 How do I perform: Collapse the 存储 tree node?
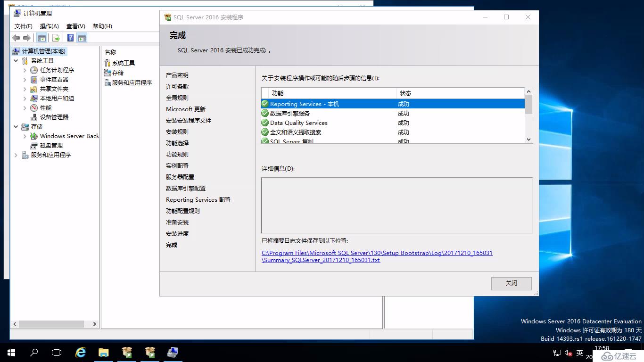[16, 126]
